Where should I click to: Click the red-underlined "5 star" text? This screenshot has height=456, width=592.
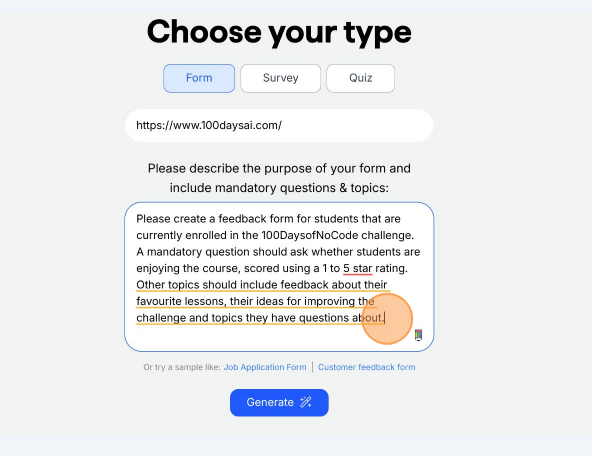(358, 268)
